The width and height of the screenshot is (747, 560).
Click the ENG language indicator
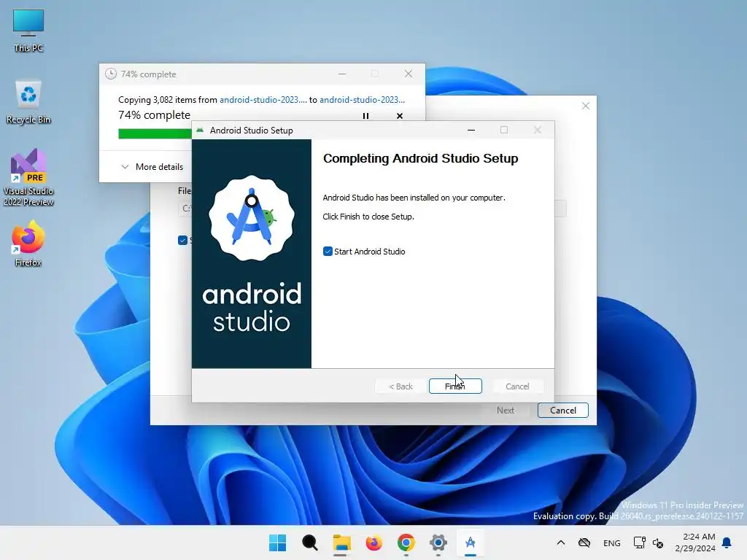point(612,542)
